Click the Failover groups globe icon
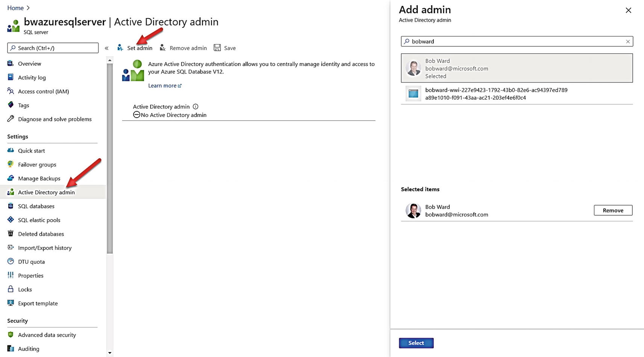The width and height of the screenshot is (644, 357). coord(11,164)
